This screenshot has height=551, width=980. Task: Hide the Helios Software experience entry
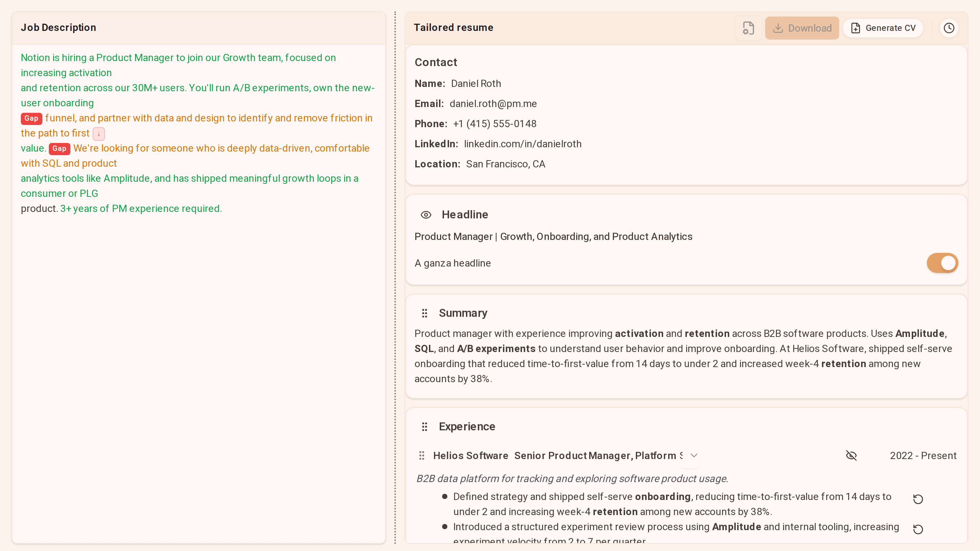coord(851,455)
